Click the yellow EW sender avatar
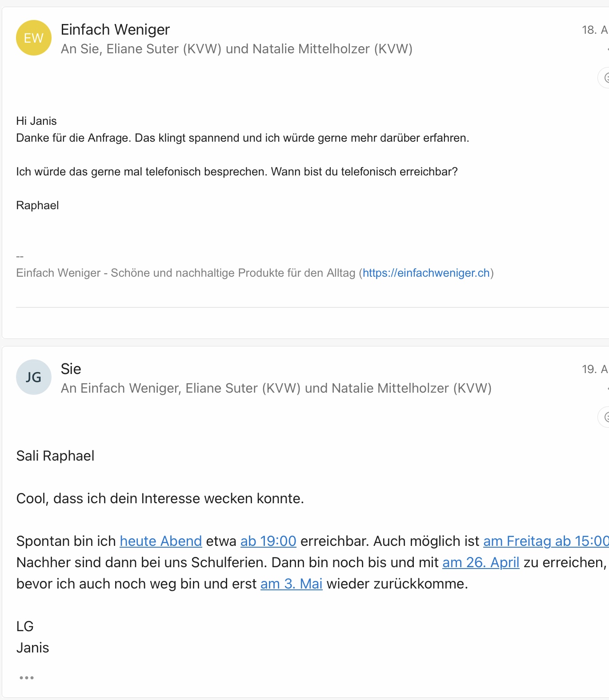This screenshot has height=700, width=609. (34, 38)
